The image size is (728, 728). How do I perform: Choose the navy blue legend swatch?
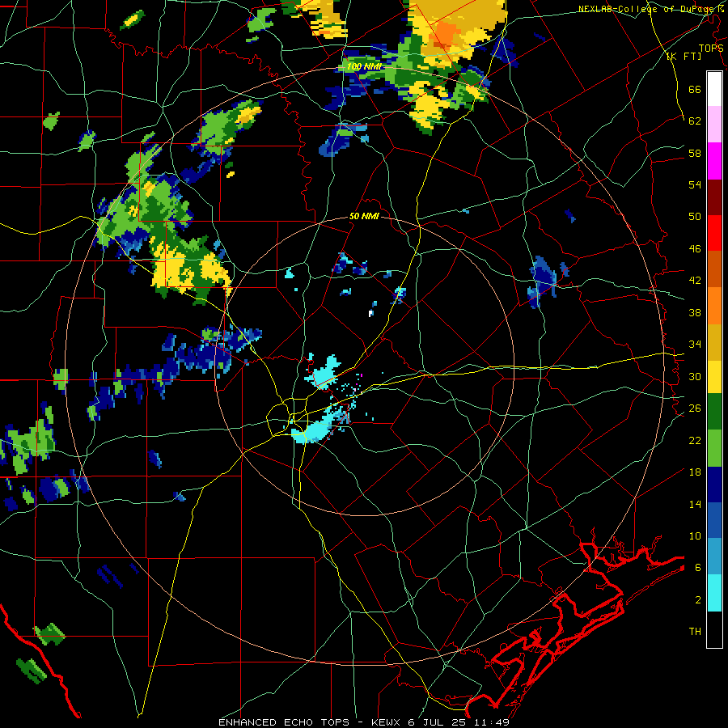coord(714,485)
